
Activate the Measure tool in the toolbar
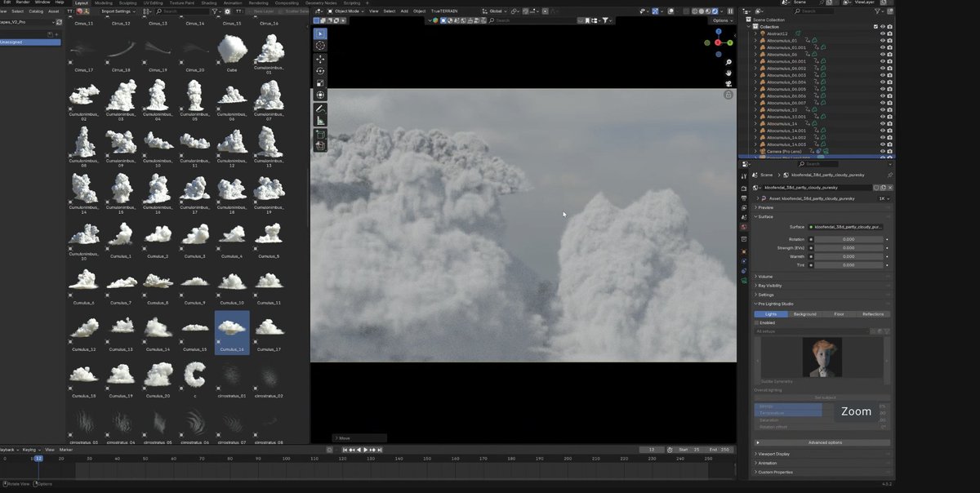(320, 121)
